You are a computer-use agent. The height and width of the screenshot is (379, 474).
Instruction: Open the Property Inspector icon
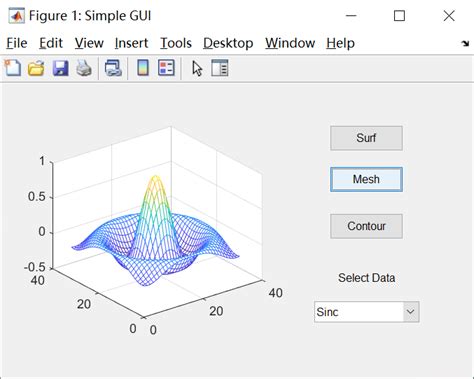[x=220, y=68]
